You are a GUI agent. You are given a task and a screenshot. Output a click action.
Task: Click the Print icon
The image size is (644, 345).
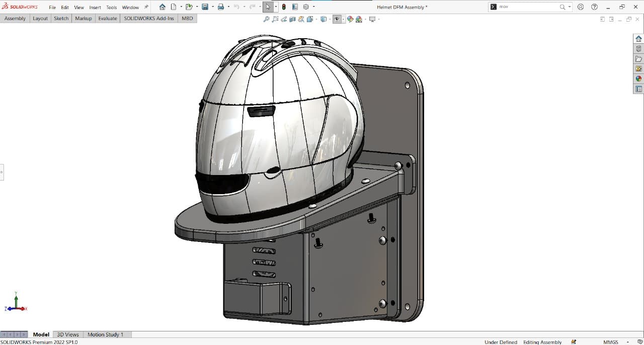point(220,7)
